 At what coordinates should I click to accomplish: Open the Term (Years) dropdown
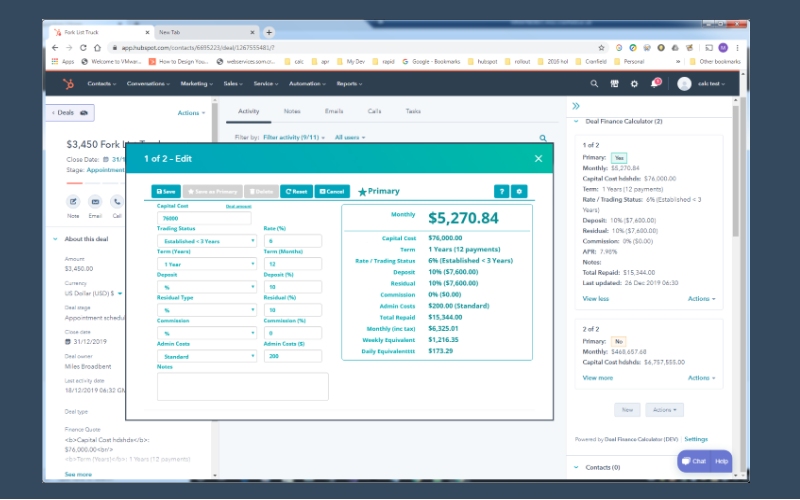pyautogui.click(x=206, y=264)
